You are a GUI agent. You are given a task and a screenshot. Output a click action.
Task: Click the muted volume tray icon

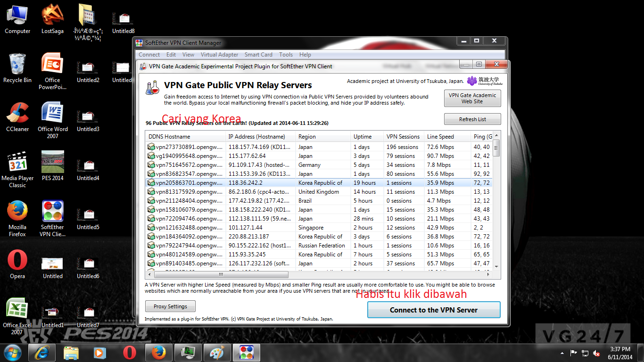596,353
